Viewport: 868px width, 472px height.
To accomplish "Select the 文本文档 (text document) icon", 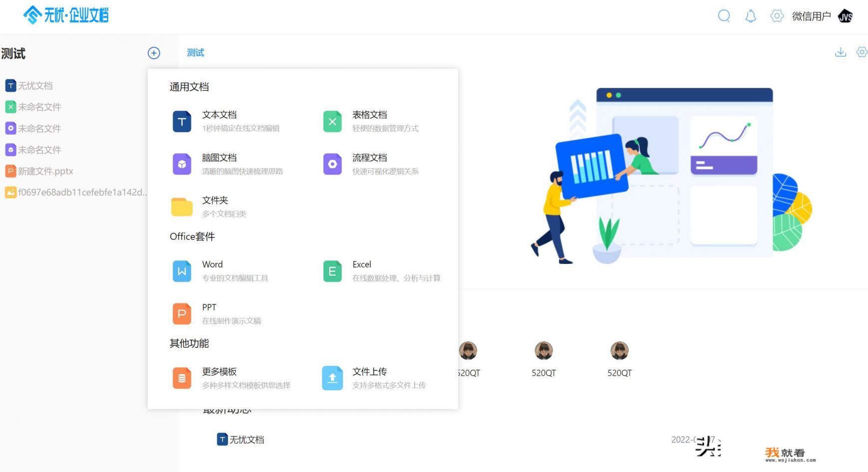I will [x=182, y=121].
